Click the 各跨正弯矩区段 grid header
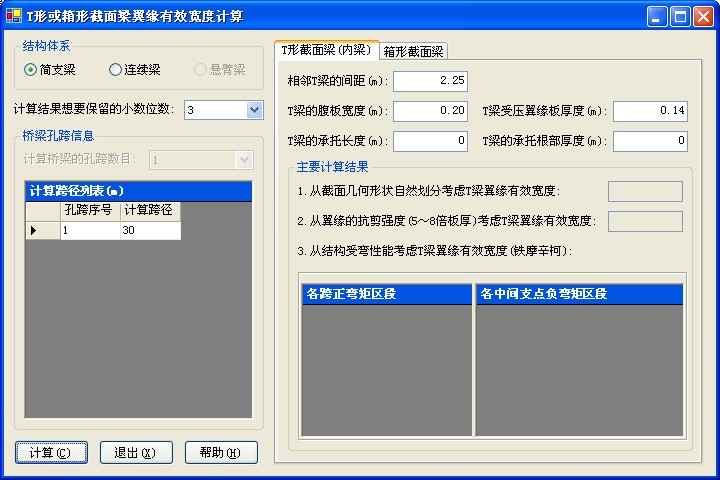This screenshot has height=480, width=720. click(x=387, y=294)
